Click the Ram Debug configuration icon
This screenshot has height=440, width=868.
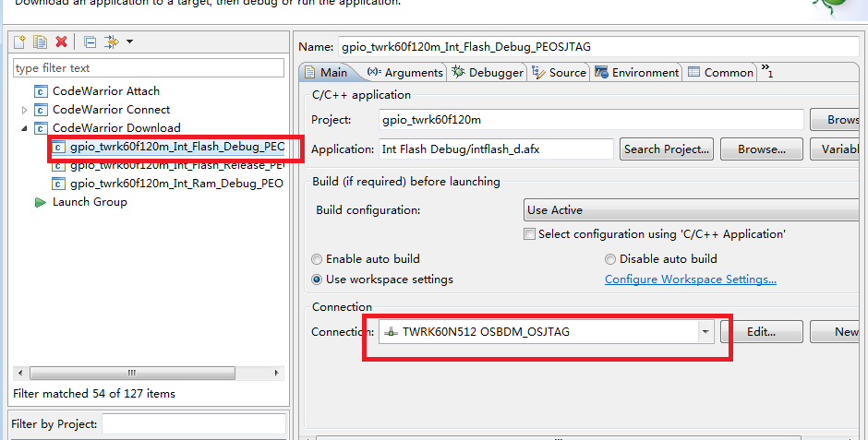coord(57,184)
